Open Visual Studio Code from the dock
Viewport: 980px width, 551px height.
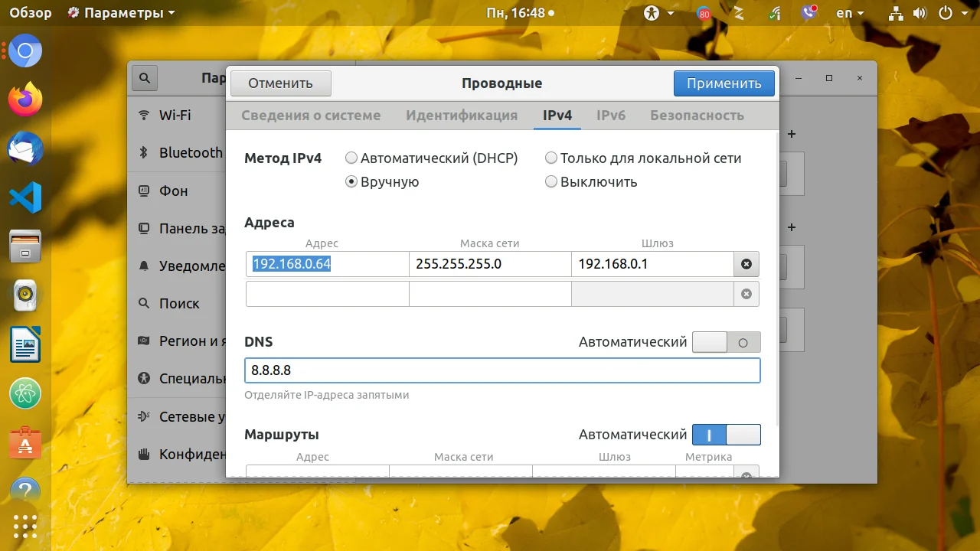point(25,197)
